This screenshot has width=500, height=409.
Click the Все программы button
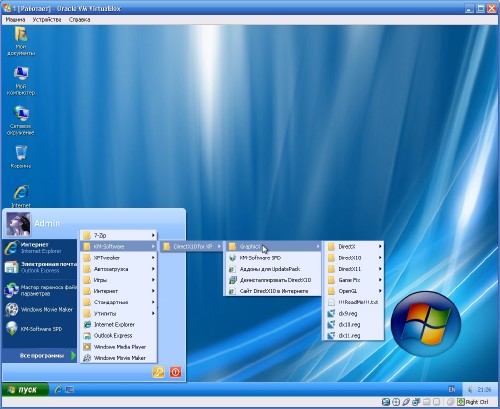tap(47, 356)
